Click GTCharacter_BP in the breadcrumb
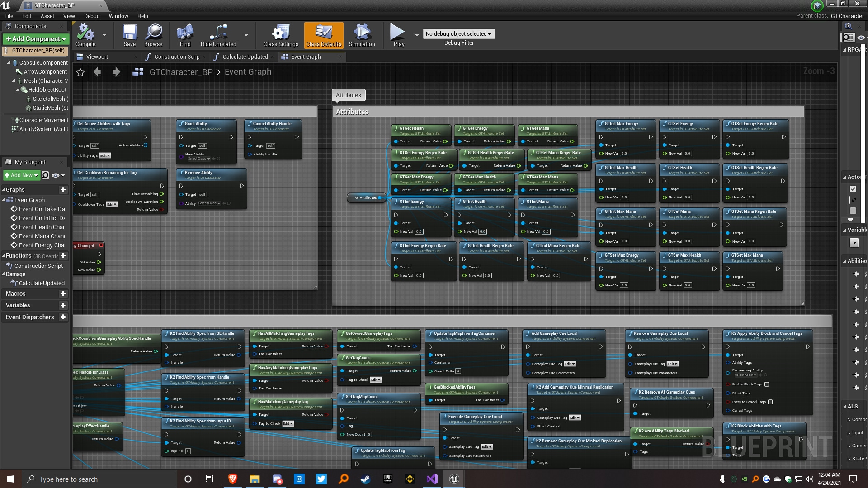 181,72
